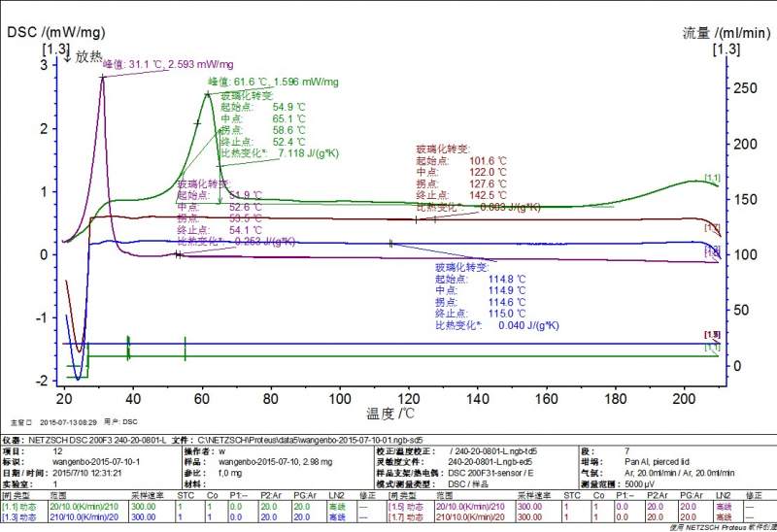Click the [1.1] 动态 segment row label

[x=19, y=507]
